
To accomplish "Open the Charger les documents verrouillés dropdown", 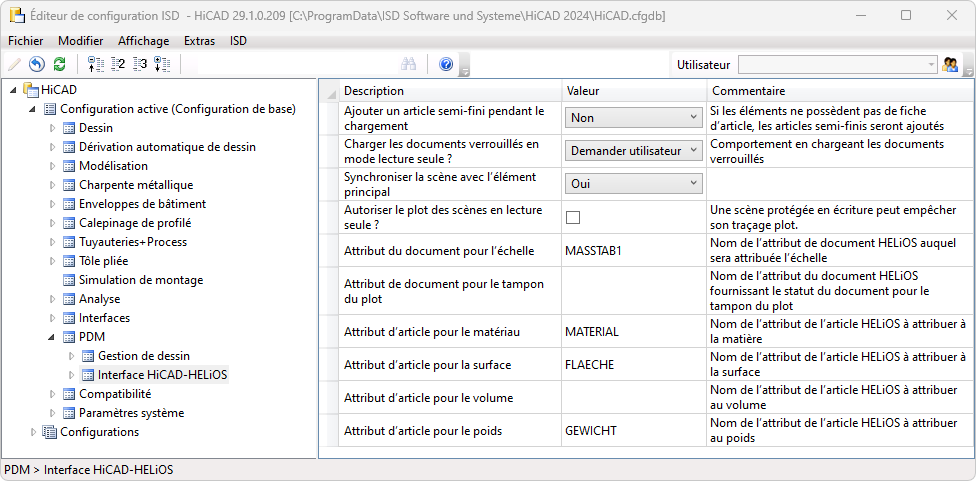I will (x=634, y=151).
